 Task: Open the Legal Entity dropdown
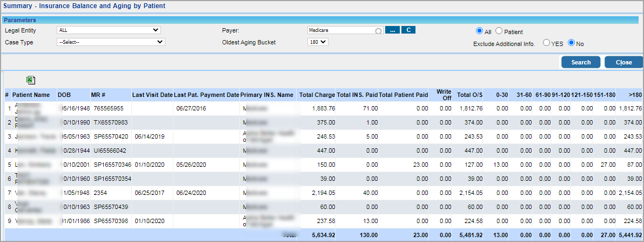point(109,30)
